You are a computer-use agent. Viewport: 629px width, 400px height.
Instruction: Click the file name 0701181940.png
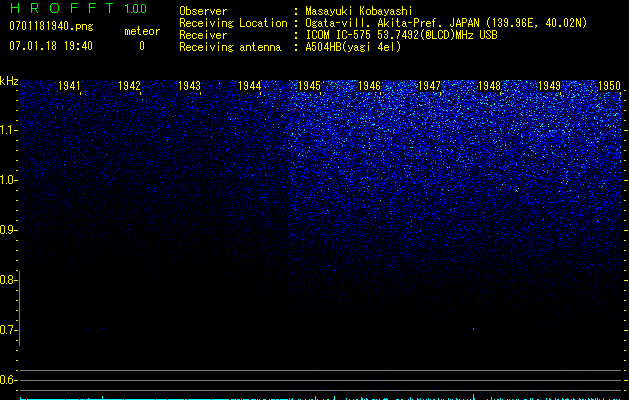coord(51,26)
